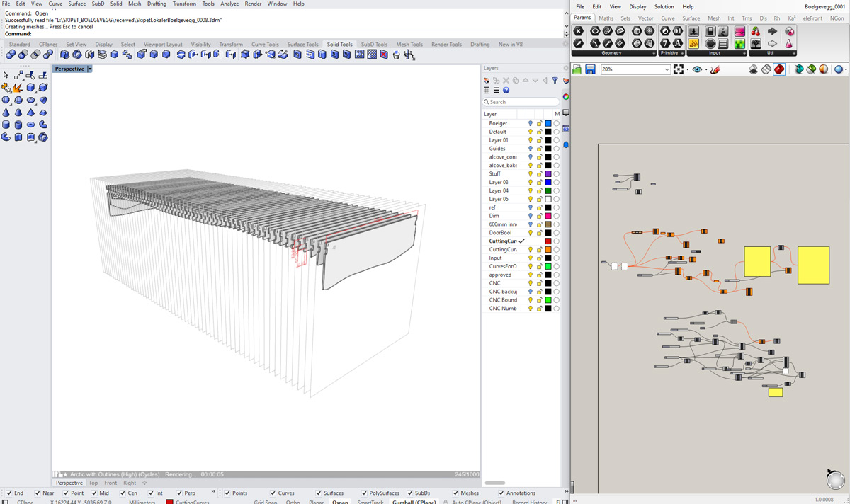
Task: Select the Box tool in the Solid Tools toolbar
Action: click(115, 56)
